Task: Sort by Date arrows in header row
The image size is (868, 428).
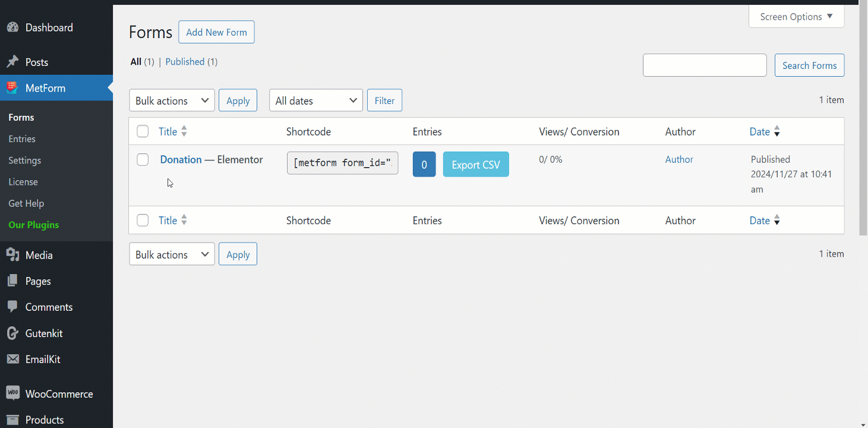Action: coord(777,131)
